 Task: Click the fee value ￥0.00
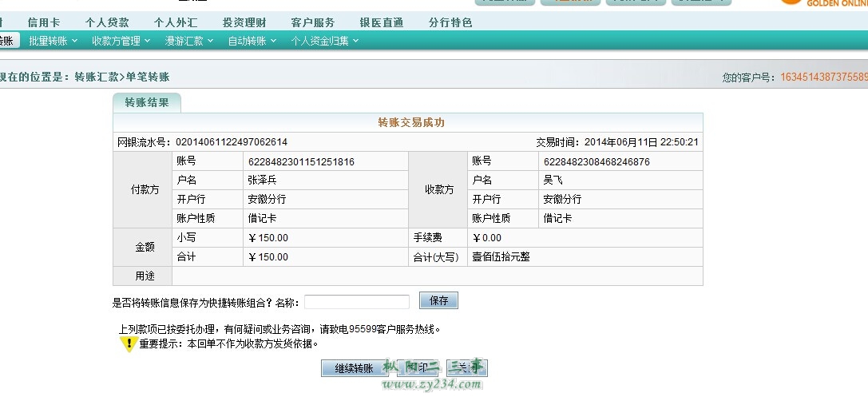[x=486, y=238]
